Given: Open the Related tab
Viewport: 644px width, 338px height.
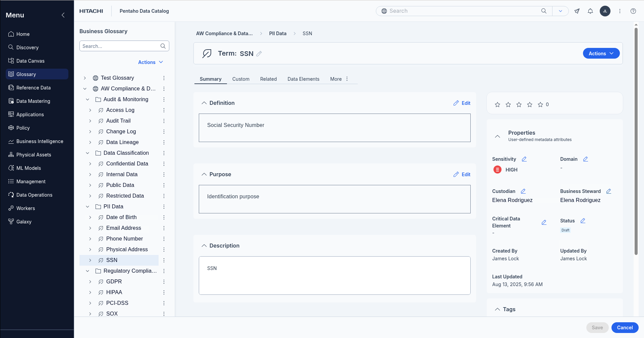Looking at the screenshot, I should (268, 79).
